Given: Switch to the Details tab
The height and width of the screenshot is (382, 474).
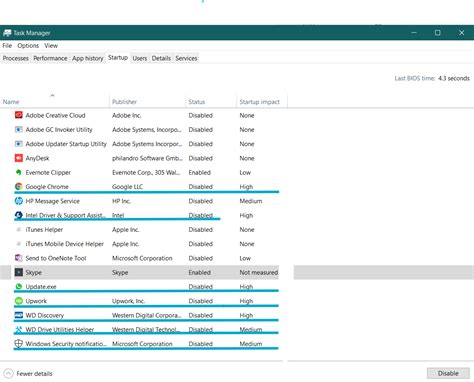Looking at the screenshot, I should coord(161,58).
